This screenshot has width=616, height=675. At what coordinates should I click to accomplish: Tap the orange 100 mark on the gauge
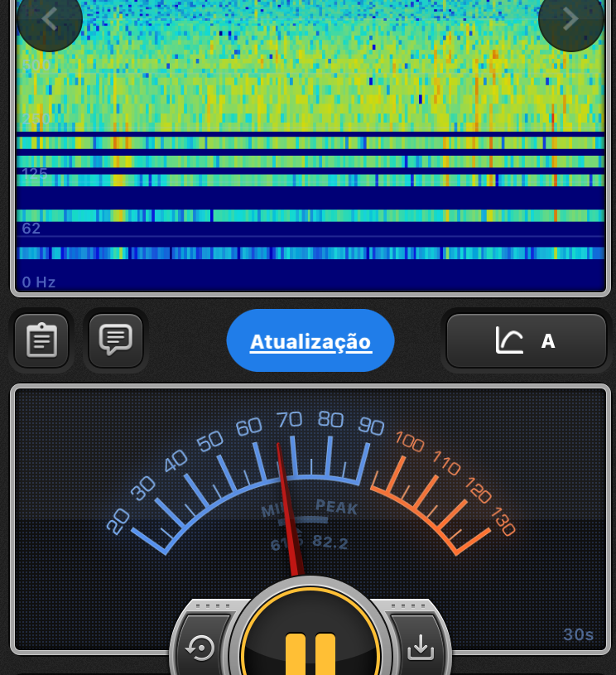pos(410,440)
